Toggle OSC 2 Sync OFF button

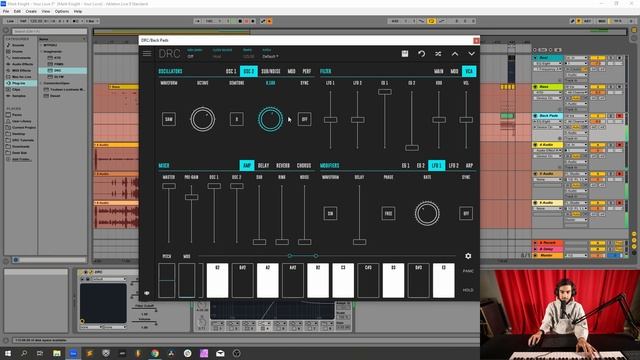pos(304,119)
